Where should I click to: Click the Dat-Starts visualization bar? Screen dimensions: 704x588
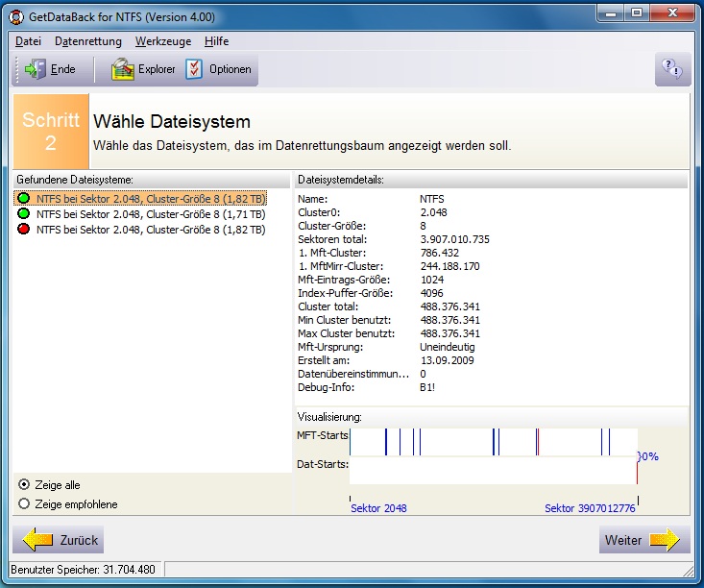tap(494, 471)
